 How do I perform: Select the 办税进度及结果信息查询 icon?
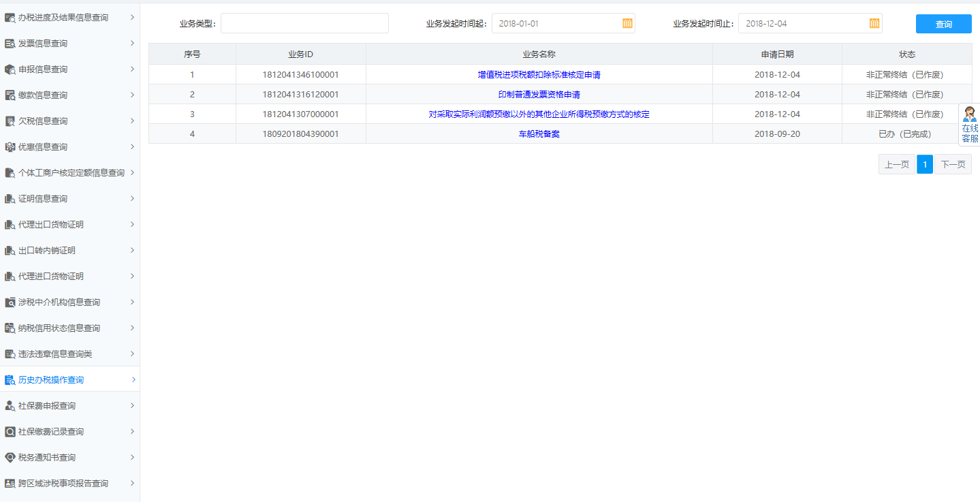pyautogui.click(x=10, y=17)
